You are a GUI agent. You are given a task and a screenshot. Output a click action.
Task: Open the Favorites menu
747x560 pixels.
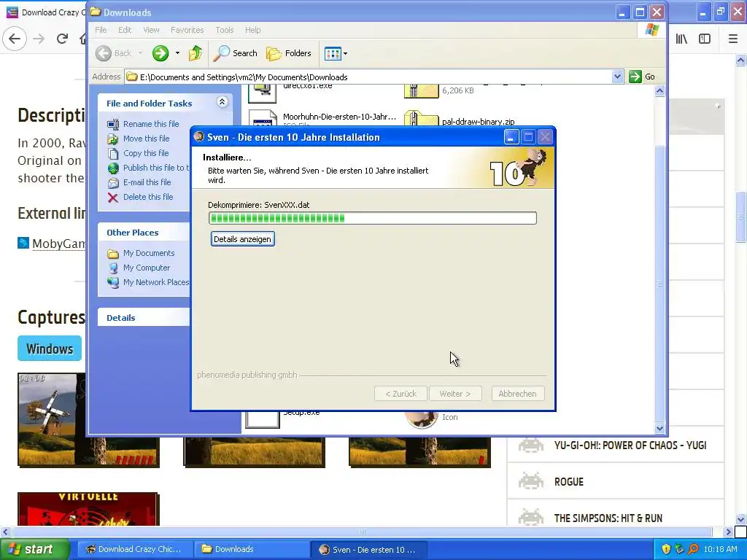(x=187, y=30)
